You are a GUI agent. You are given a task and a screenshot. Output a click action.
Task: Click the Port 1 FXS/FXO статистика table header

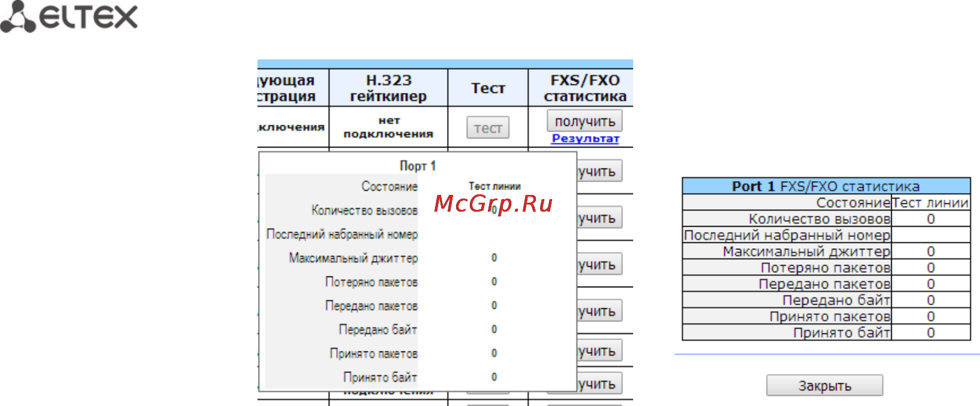826,186
